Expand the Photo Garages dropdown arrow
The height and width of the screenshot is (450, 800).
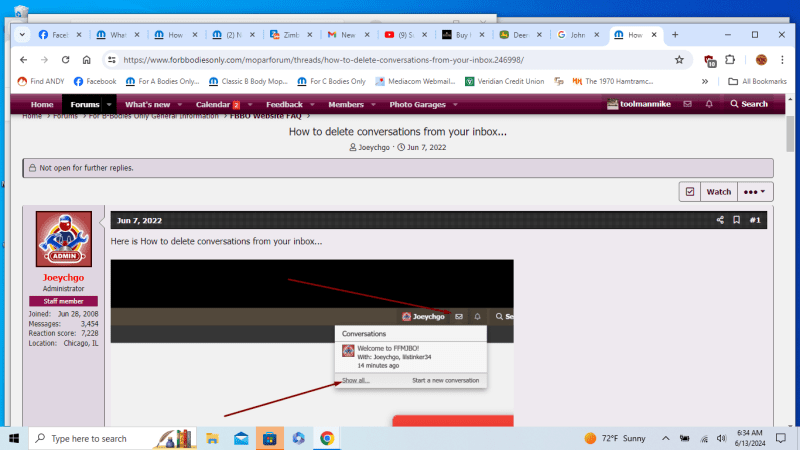coord(455,105)
